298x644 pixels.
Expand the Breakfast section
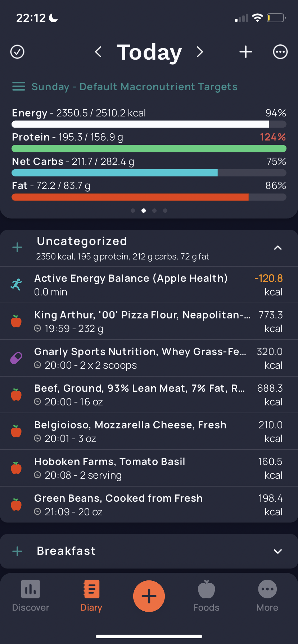(278, 551)
